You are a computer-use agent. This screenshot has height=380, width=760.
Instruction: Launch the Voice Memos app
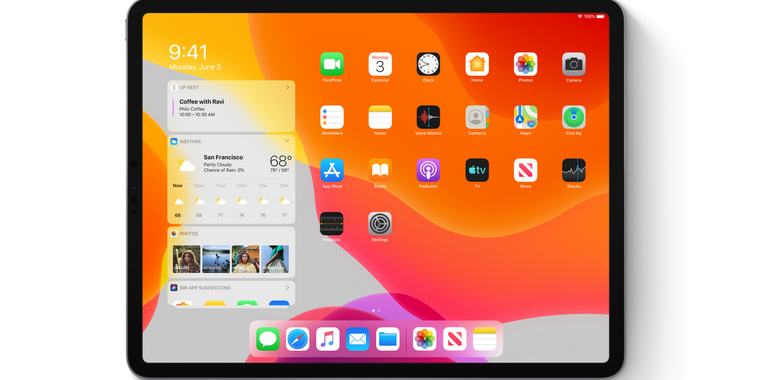point(428,117)
